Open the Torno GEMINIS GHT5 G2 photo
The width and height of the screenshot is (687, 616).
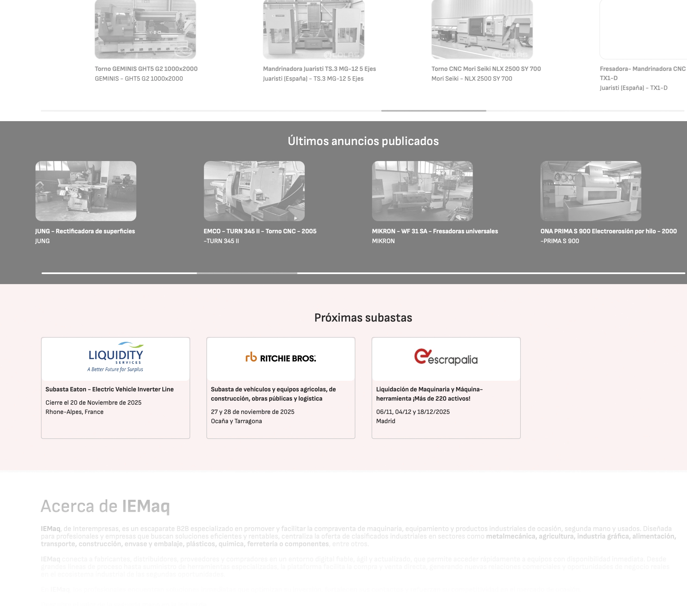click(145, 29)
